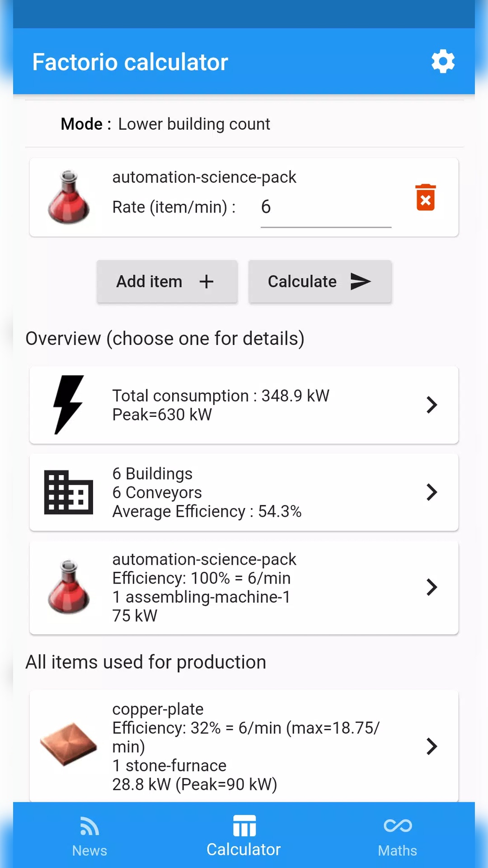Open settings via the gear icon
Screen dimensions: 488x868
coord(443,61)
